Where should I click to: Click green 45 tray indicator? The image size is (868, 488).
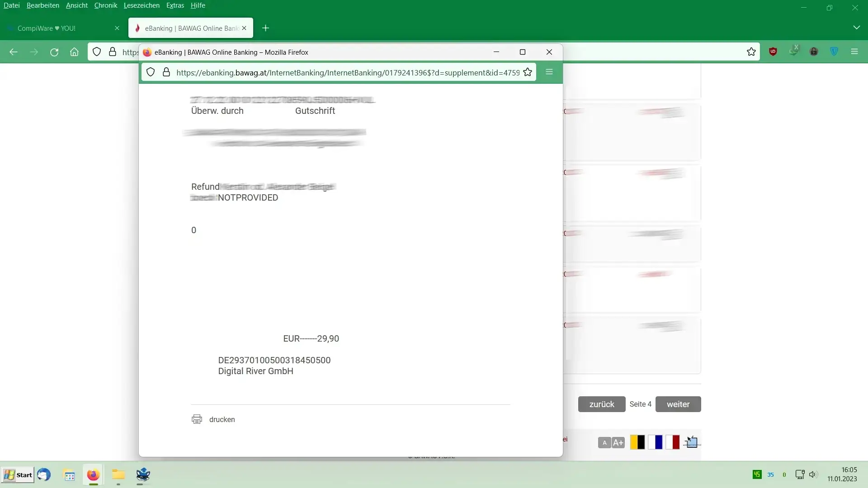(757, 474)
